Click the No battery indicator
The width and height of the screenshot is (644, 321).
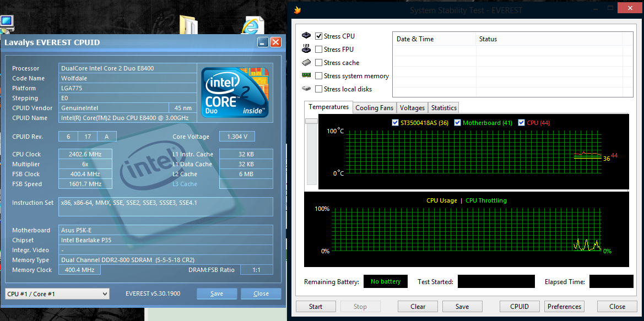click(385, 281)
